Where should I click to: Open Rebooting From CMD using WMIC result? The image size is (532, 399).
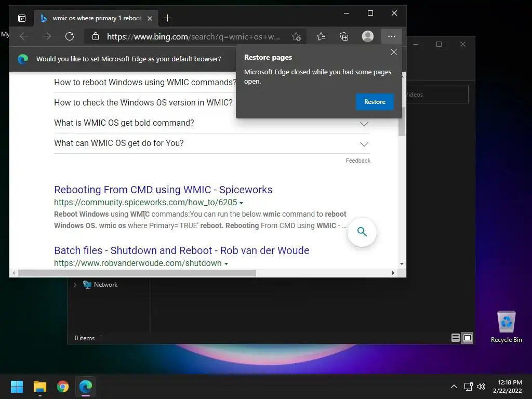(x=163, y=190)
